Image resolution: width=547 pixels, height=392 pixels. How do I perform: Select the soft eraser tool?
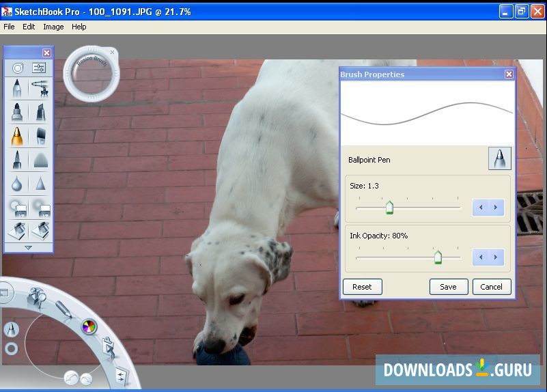coord(40,208)
